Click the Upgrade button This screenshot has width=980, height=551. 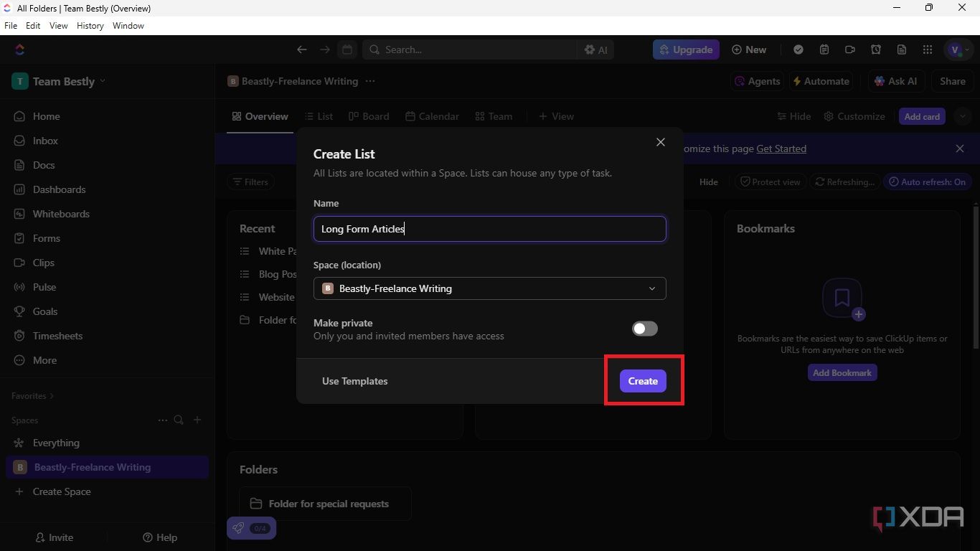(686, 50)
